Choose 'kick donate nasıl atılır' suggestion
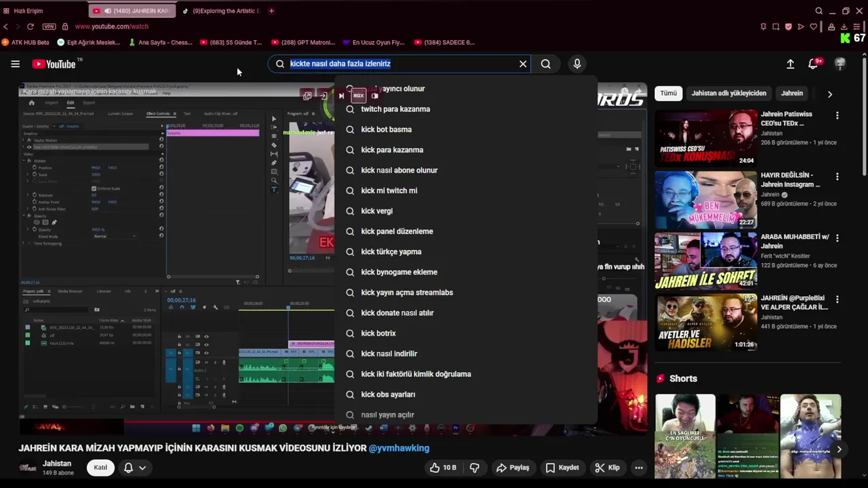 [466, 312]
